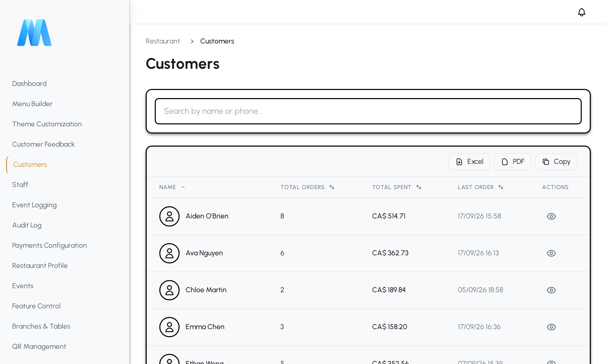Click CA$ 514.71 total spent
This screenshot has width=607, height=364.
click(x=389, y=216)
